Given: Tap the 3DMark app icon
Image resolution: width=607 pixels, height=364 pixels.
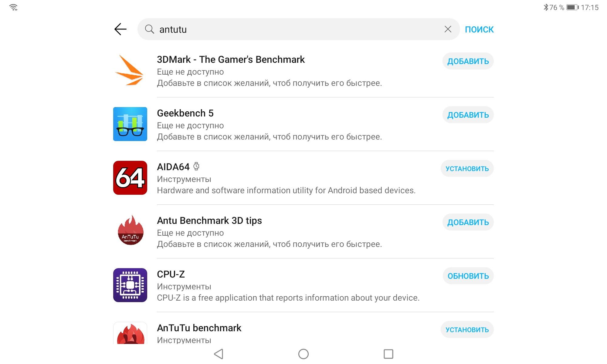Looking at the screenshot, I should pyautogui.click(x=130, y=70).
